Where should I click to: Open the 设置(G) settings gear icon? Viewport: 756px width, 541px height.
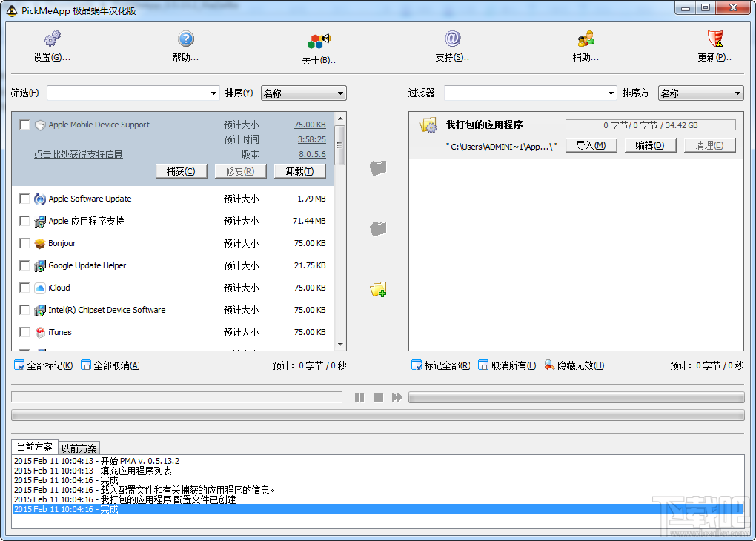[52, 39]
